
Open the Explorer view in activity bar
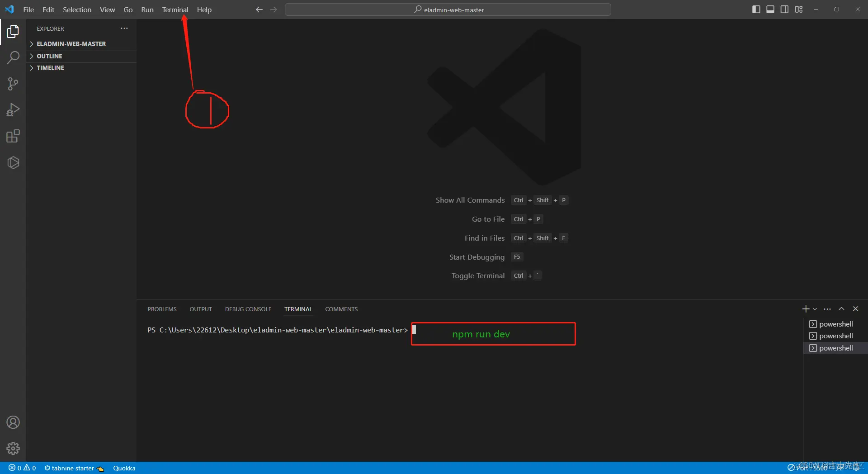13,32
